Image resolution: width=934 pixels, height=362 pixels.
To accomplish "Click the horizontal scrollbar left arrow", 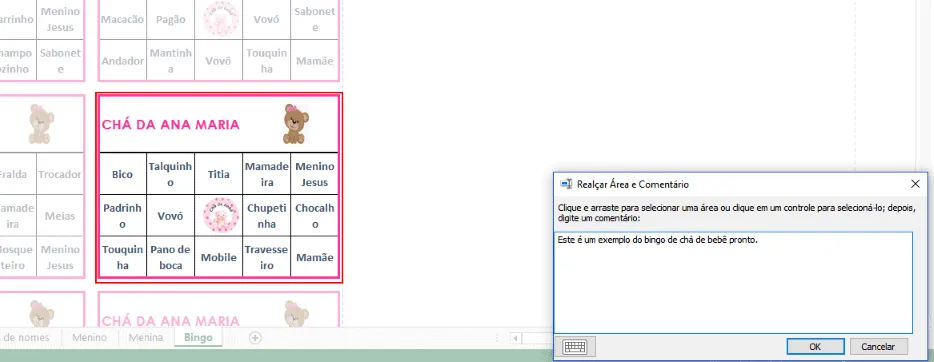I will [515, 338].
